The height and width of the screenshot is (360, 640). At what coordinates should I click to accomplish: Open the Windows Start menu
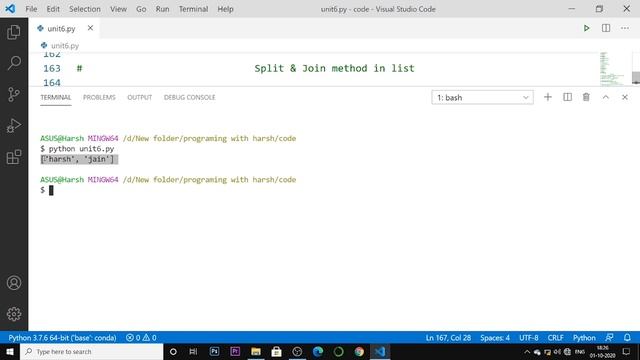pos(10,351)
